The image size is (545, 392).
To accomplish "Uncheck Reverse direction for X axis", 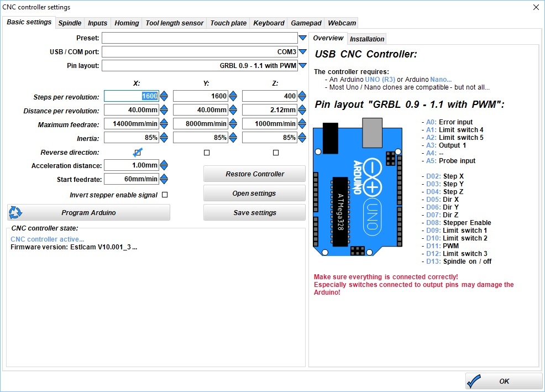I will click(138, 153).
